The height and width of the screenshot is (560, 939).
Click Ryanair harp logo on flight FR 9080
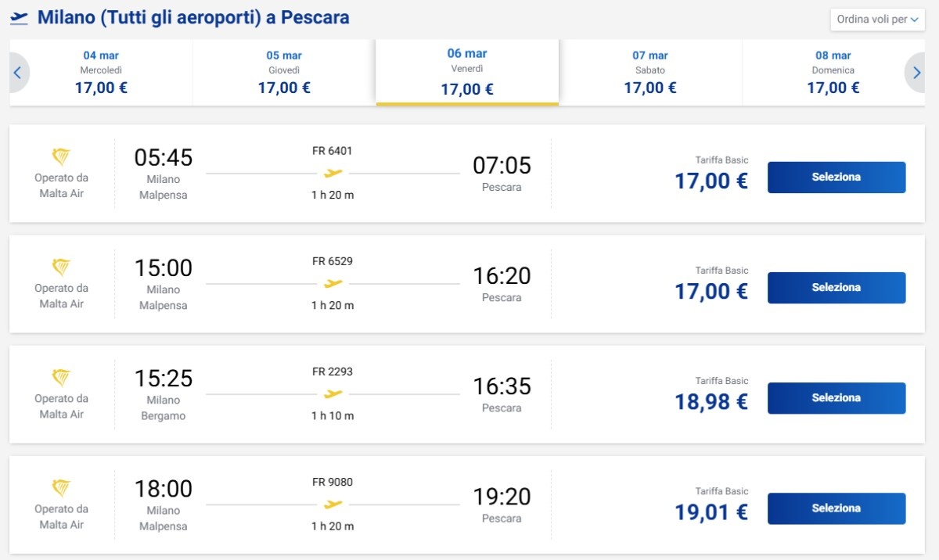click(x=61, y=488)
